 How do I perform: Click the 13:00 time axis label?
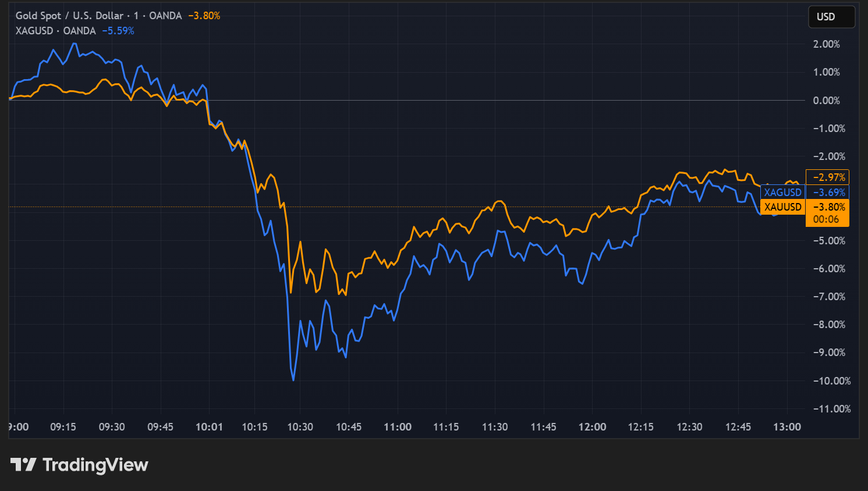[x=786, y=427]
